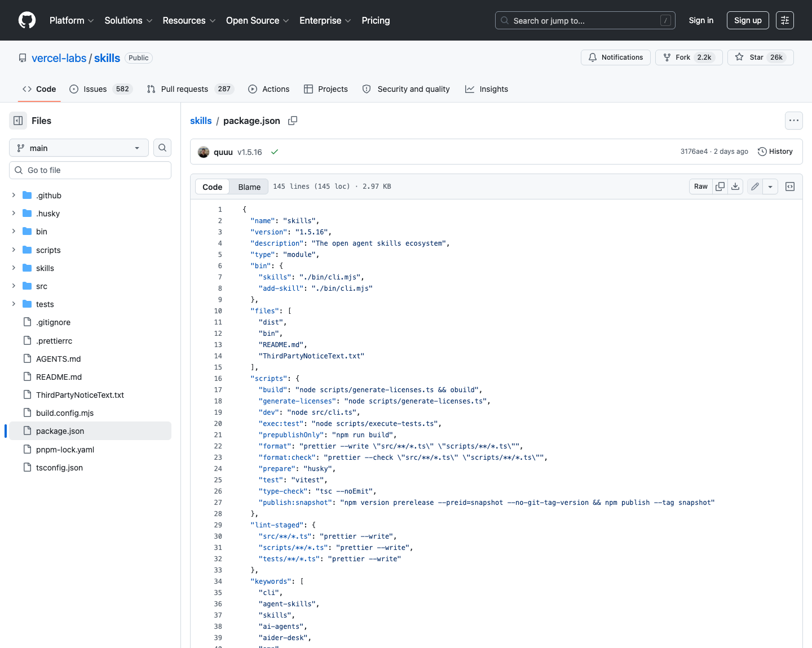Open the vercel-labs organization link
812x648 pixels.
59,58
